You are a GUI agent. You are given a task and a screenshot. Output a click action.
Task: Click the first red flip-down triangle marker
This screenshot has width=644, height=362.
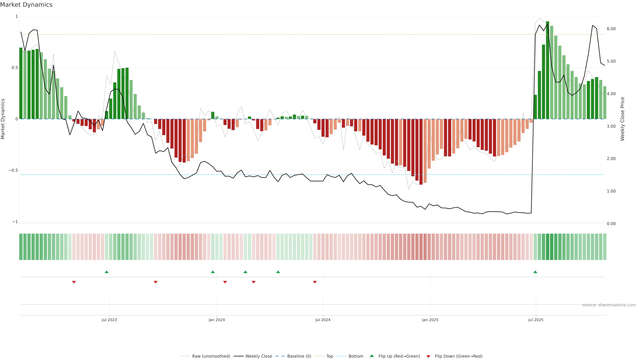pyautogui.click(x=74, y=282)
